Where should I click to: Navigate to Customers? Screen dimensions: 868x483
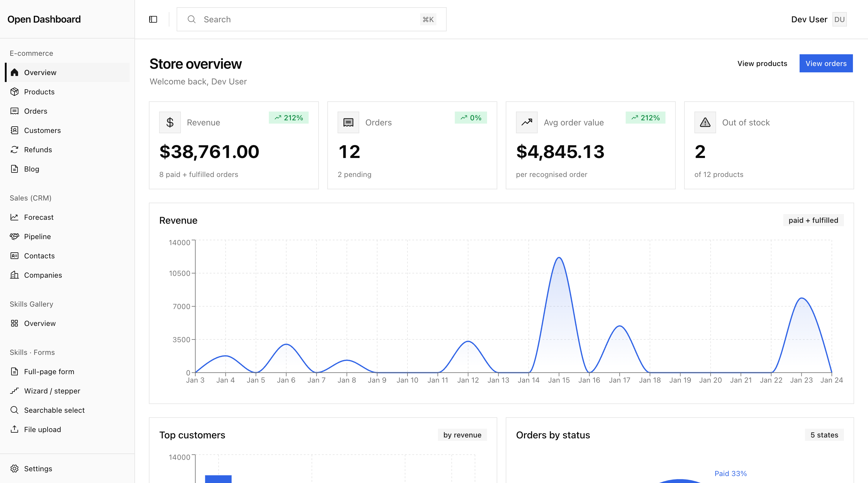(x=68, y=130)
